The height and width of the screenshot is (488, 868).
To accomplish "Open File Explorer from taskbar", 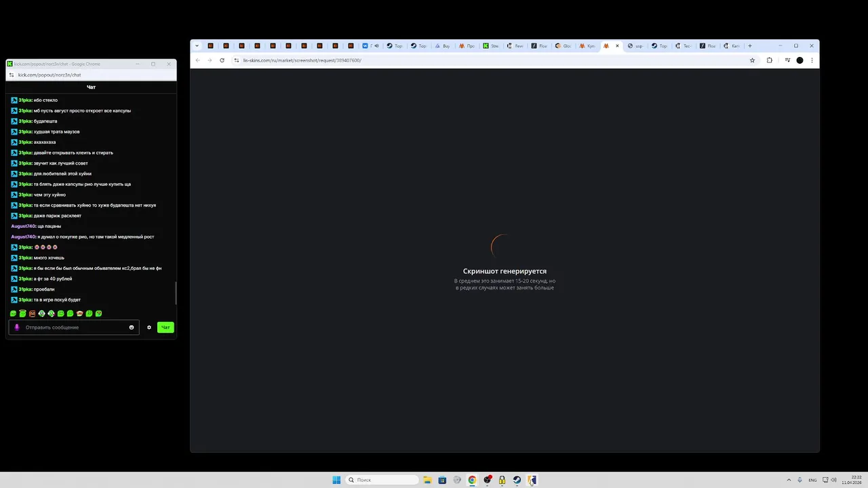I will (427, 480).
